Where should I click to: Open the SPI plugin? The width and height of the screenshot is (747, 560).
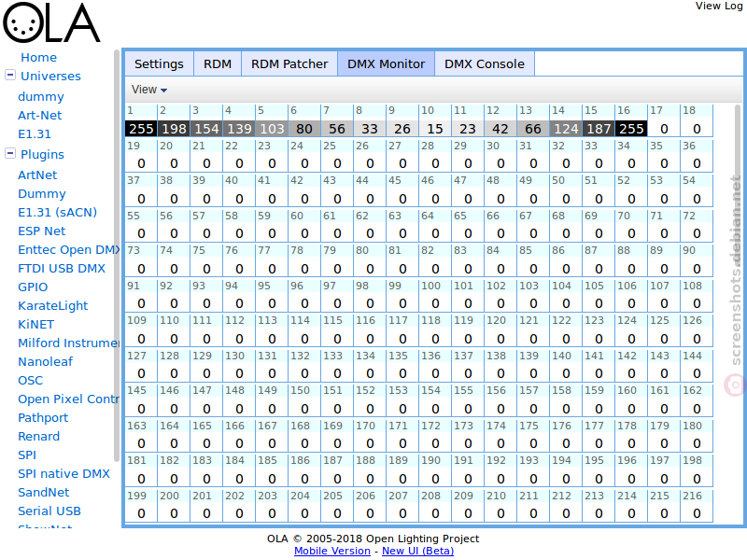coord(27,455)
